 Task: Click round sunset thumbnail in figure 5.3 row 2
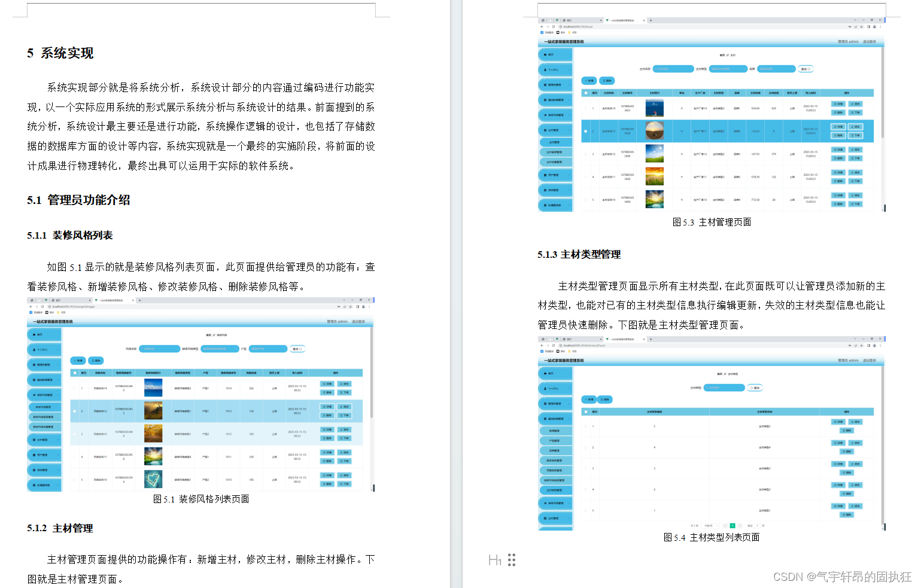pyautogui.click(x=655, y=130)
